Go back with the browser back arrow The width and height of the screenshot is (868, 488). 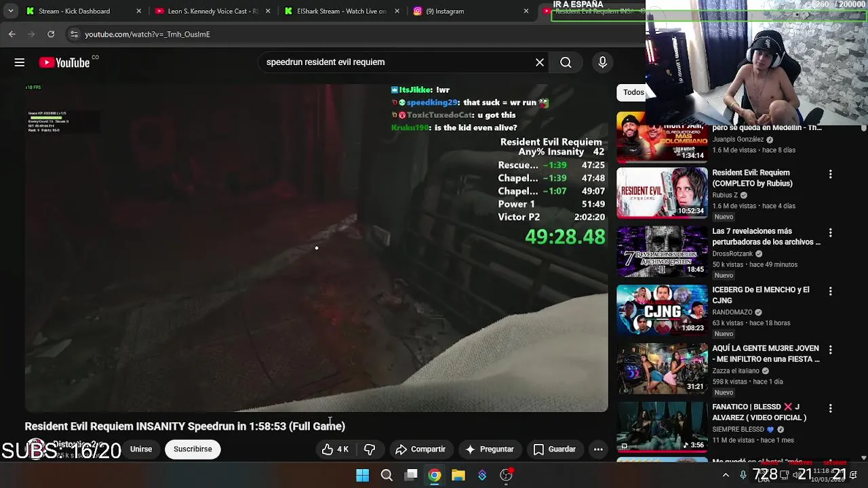pyautogui.click(x=12, y=34)
